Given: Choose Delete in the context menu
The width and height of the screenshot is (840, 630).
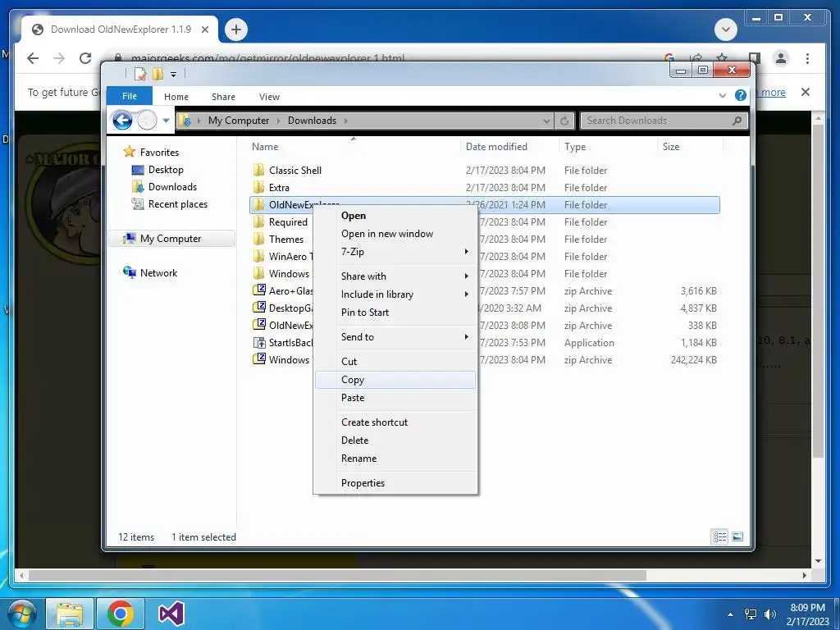Looking at the screenshot, I should point(395,441).
